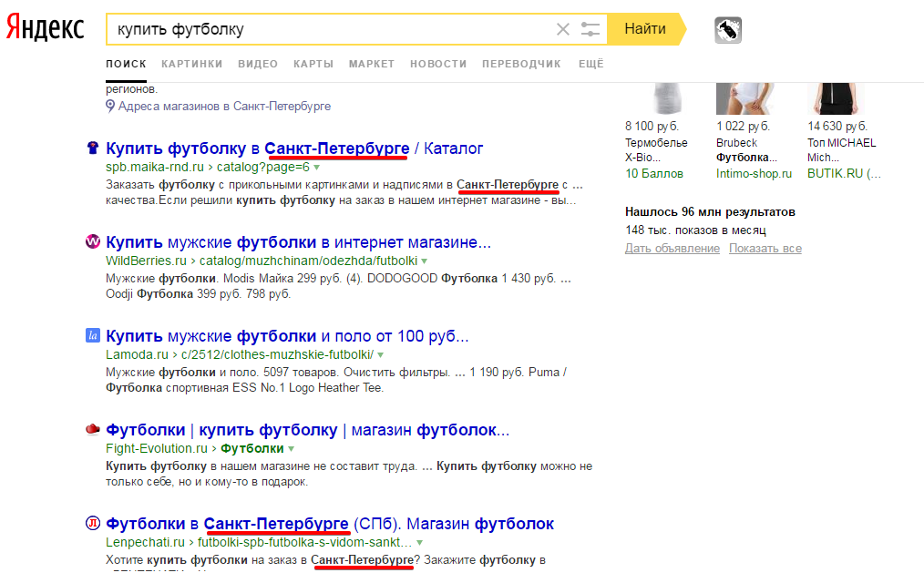Click 'catalog/muzhchinam/odezhda/futbolki' breadcrumb path
The image size is (924, 573).
pyautogui.click(x=308, y=261)
